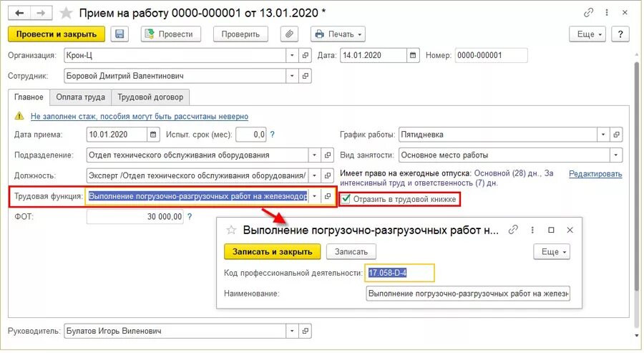The image size is (644, 353).
Task: Open calendar picker for Дата field
Action: (x=413, y=55)
